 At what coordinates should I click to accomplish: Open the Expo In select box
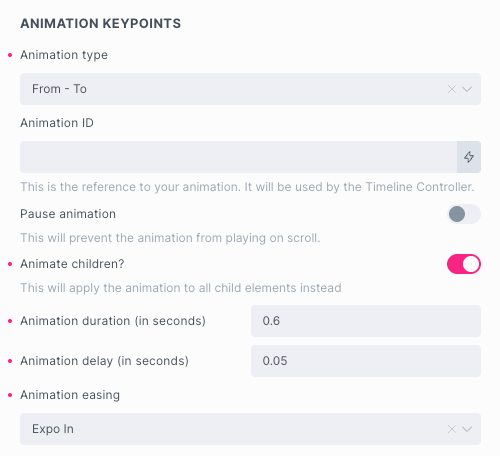250,429
